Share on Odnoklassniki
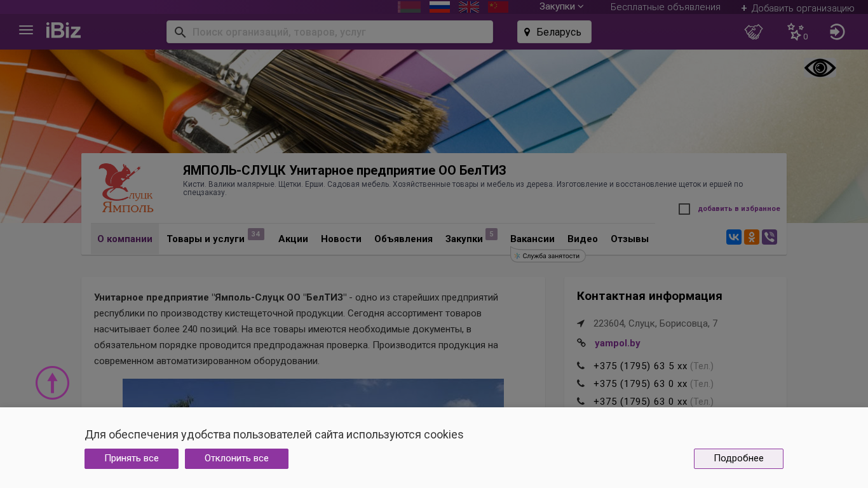Image resolution: width=868 pixels, height=488 pixels. click(752, 237)
